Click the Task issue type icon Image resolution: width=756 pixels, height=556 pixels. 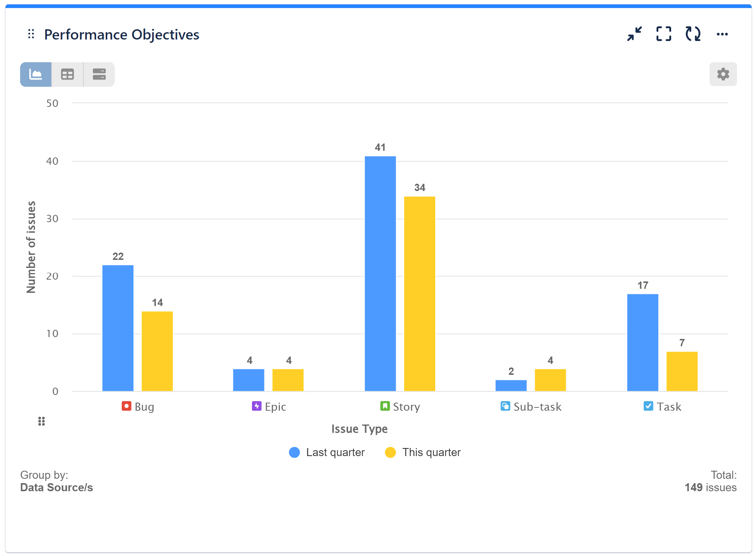click(x=648, y=406)
